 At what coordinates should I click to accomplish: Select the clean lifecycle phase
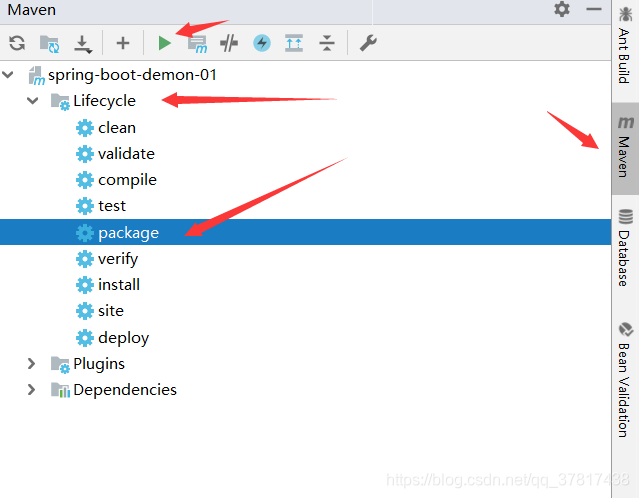tap(306, 128)
